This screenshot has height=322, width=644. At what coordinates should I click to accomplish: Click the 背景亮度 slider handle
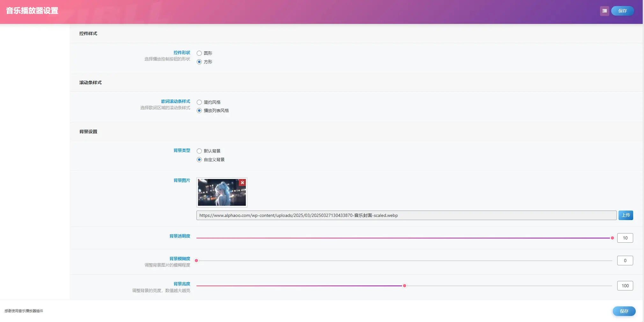404,286
